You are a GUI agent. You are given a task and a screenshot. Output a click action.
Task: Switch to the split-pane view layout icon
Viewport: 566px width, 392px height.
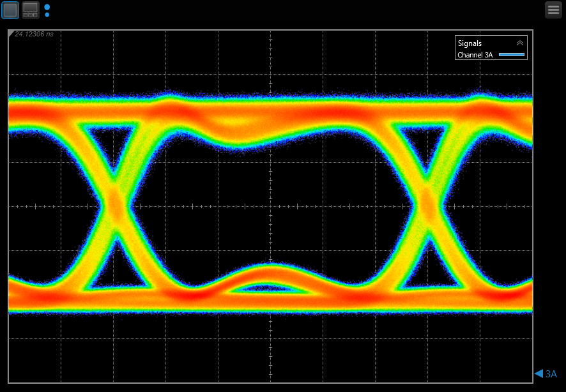click(30, 10)
